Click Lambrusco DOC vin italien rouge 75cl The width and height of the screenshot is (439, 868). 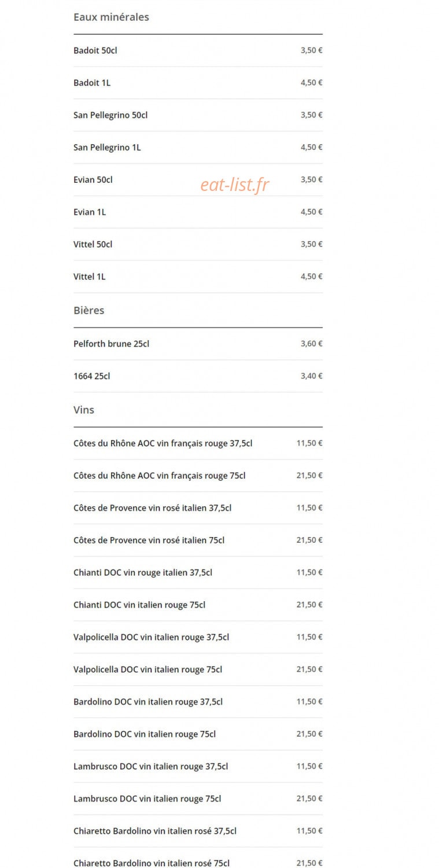tap(198, 799)
